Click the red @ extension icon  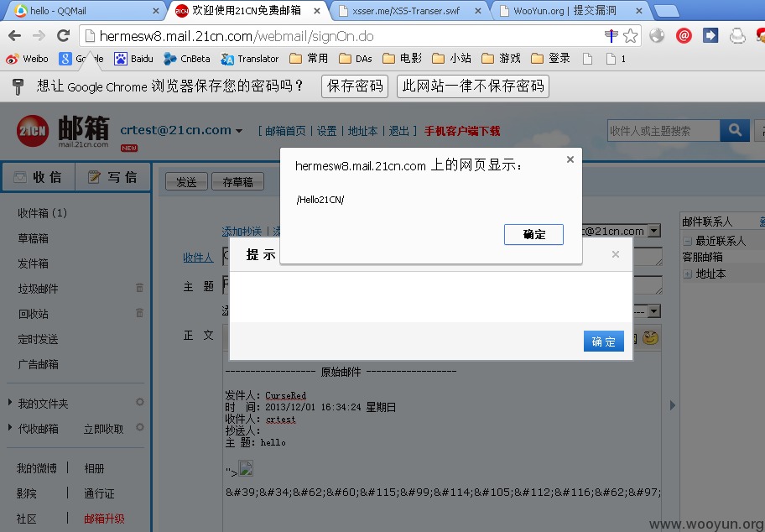tap(684, 35)
